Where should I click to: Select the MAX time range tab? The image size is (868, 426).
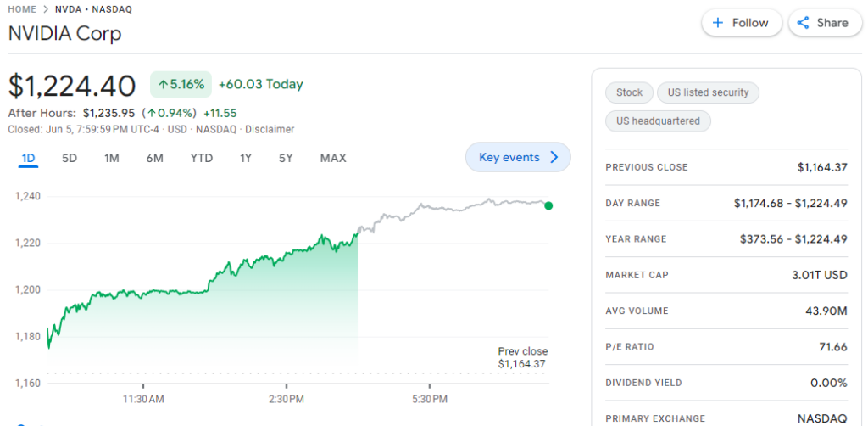tap(333, 158)
